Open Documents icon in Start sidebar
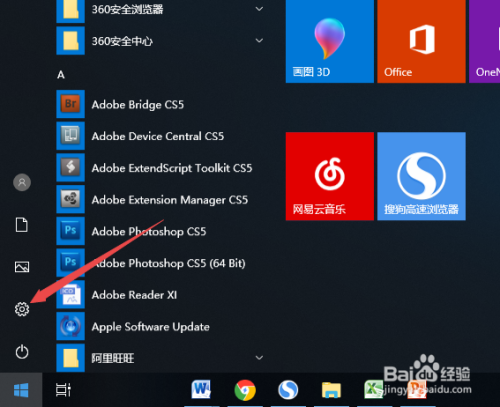 [22, 224]
